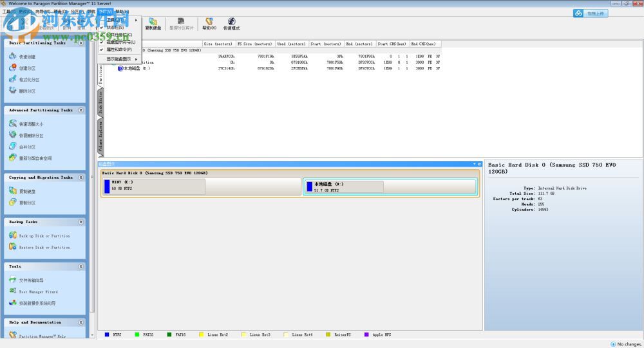The width and height of the screenshot is (644, 348).
Task: Click the 合并分区 icon
Action: (13, 146)
